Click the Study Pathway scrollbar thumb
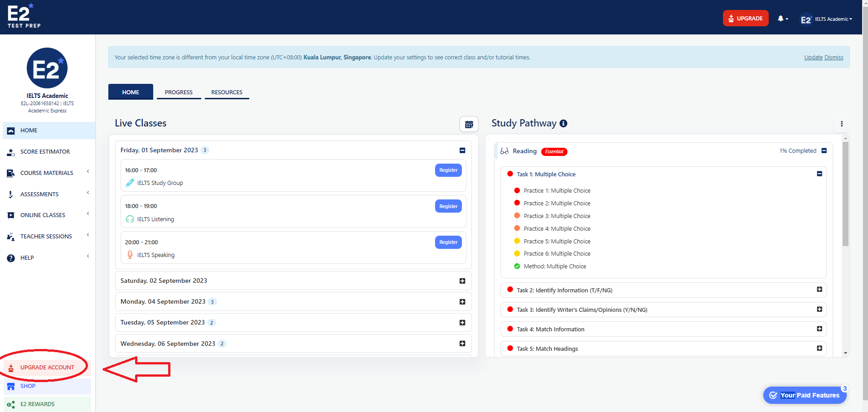The width and height of the screenshot is (868, 412). tap(845, 194)
